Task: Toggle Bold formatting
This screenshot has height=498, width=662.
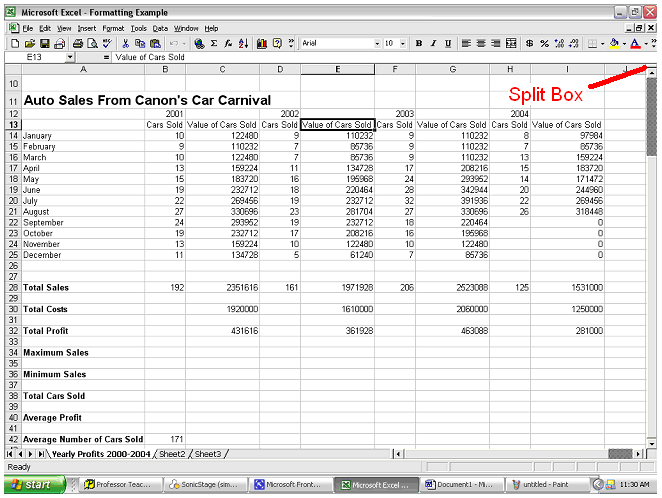Action: (x=419, y=44)
